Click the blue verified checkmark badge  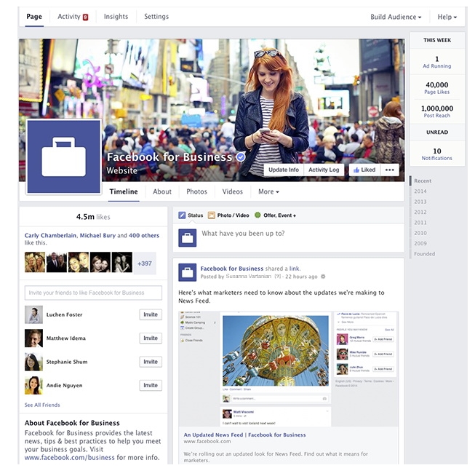tap(241, 157)
